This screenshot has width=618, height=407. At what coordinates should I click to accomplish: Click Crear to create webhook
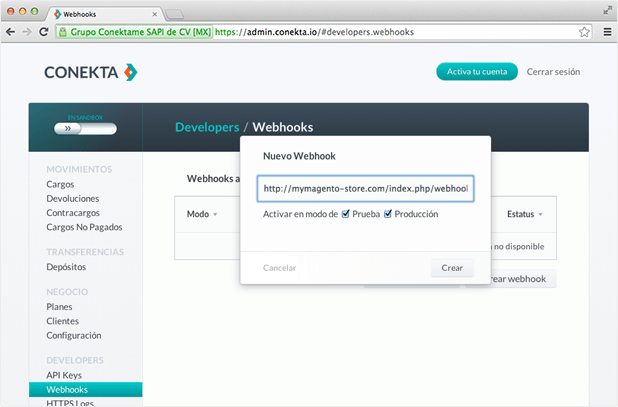(x=452, y=268)
